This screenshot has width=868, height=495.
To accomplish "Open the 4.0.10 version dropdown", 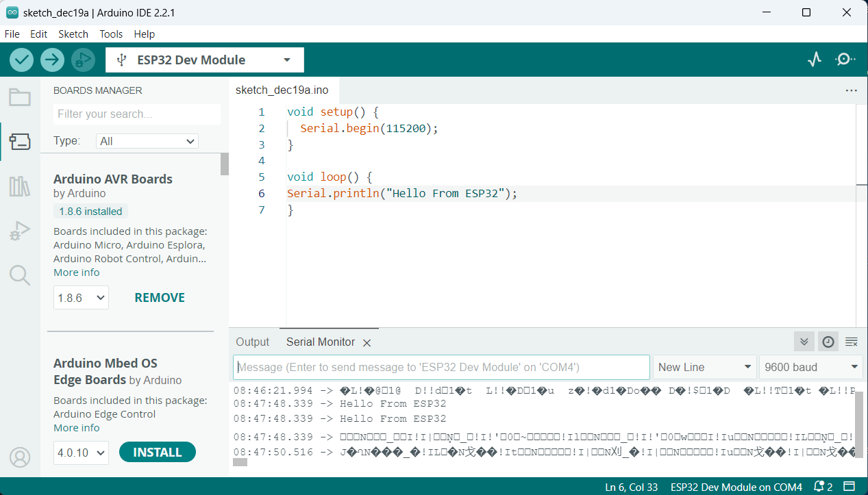I will tap(81, 453).
